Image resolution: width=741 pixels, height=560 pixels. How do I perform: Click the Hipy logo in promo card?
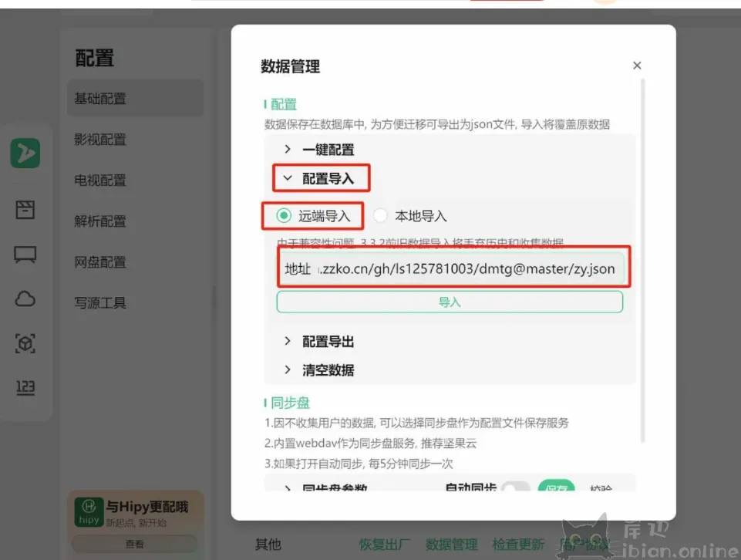click(89, 511)
